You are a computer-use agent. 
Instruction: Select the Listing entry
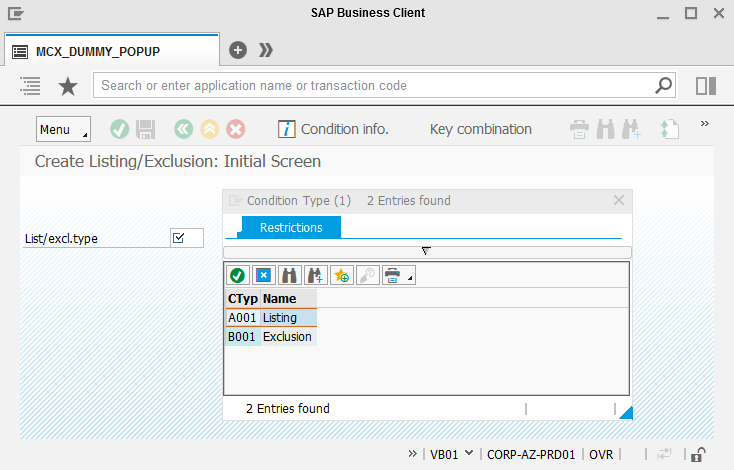click(288, 318)
